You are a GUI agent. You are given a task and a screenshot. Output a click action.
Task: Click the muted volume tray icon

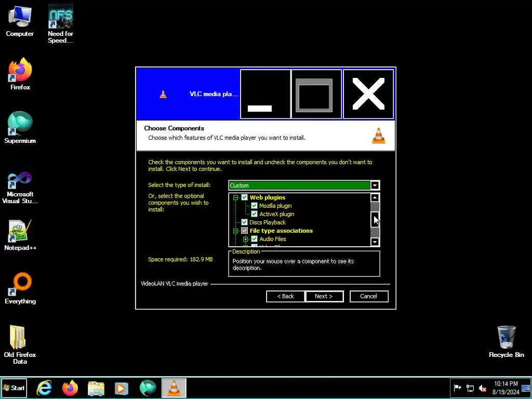click(x=483, y=388)
